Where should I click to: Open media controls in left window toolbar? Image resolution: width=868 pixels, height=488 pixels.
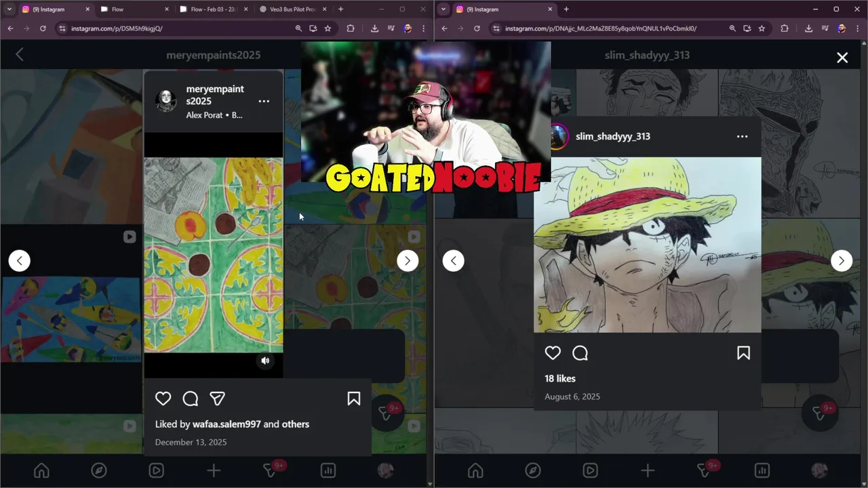coord(391,28)
